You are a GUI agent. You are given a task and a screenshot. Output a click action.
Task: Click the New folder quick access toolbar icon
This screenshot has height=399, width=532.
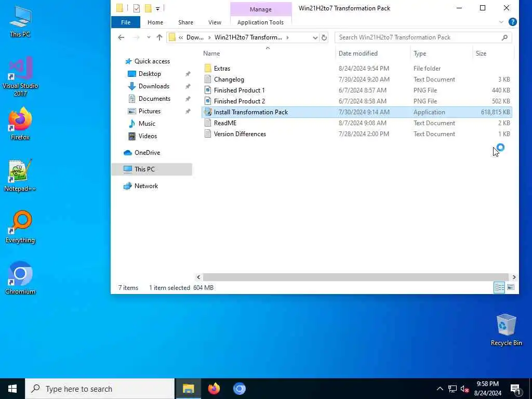148,8
